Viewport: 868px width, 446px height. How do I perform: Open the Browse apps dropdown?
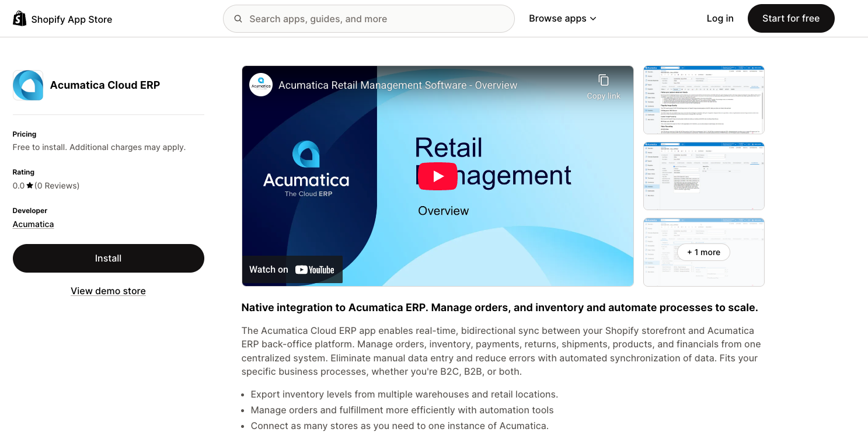pos(557,18)
